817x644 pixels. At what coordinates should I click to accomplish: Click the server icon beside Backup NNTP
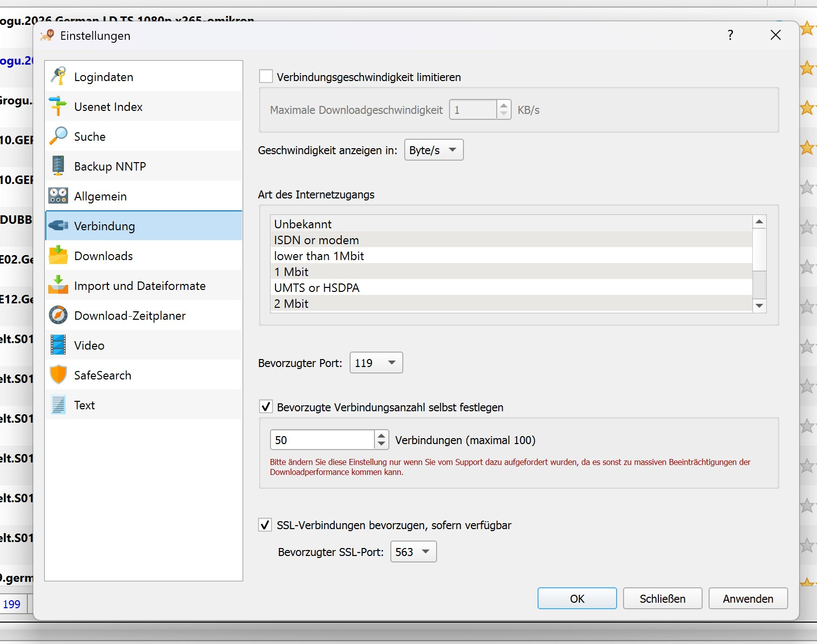pos(58,166)
